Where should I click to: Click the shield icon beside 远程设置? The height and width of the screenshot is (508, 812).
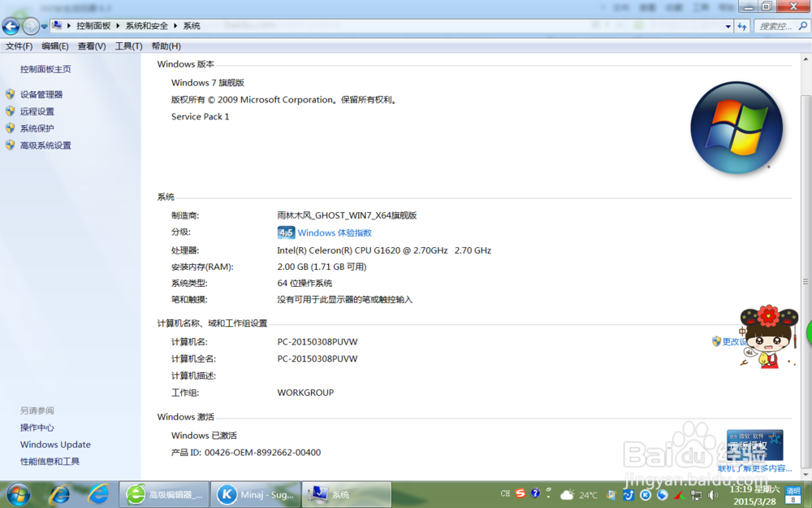pos(10,111)
